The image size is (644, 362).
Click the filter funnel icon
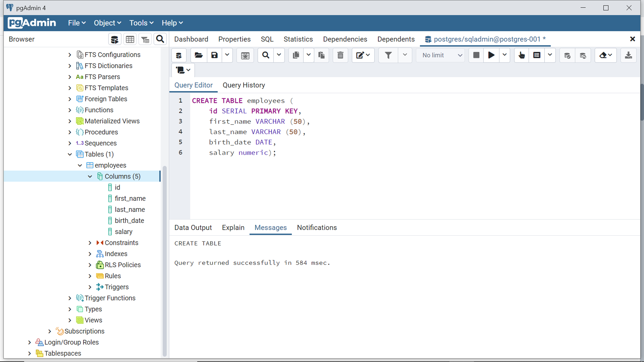tap(388, 55)
